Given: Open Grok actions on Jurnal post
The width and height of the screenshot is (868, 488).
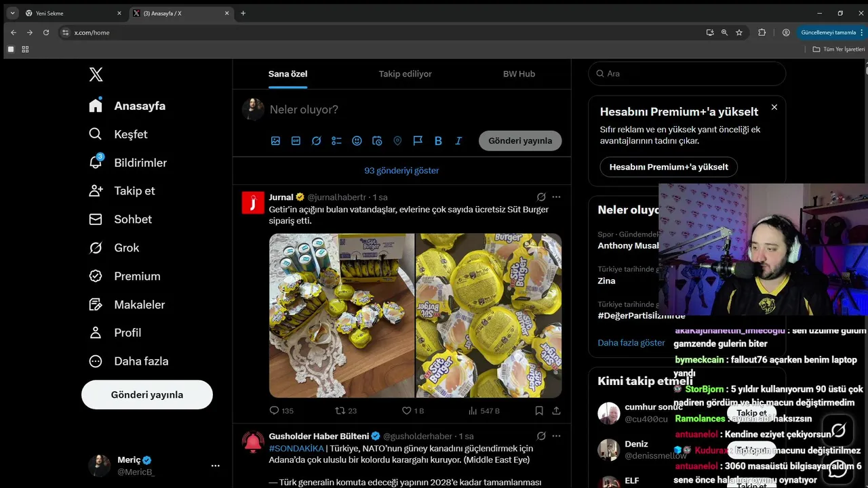Looking at the screenshot, I should [x=541, y=197].
